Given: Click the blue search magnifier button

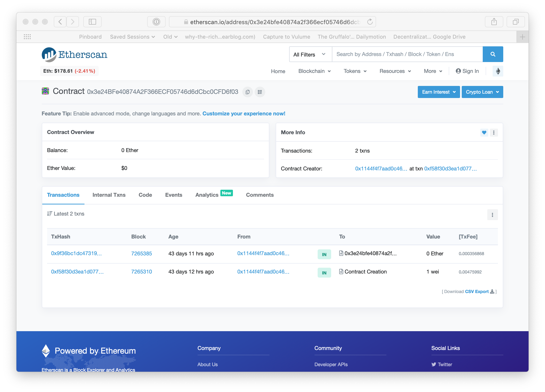Looking at the screenshot, I should pyautogui.click(x=493, y=54).
